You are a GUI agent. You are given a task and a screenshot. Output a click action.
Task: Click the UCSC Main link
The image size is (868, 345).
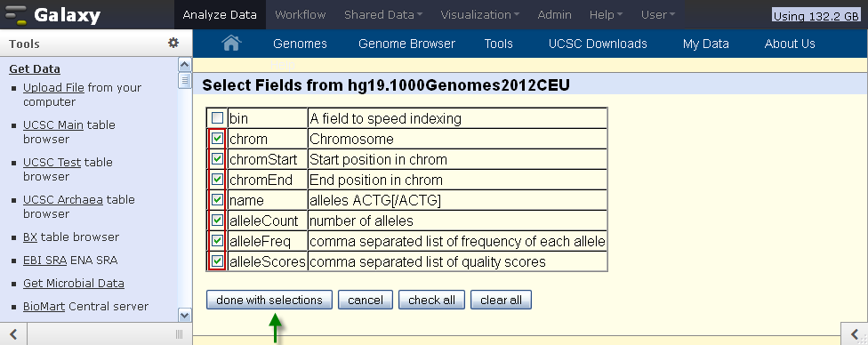click(x=53, y=124)
